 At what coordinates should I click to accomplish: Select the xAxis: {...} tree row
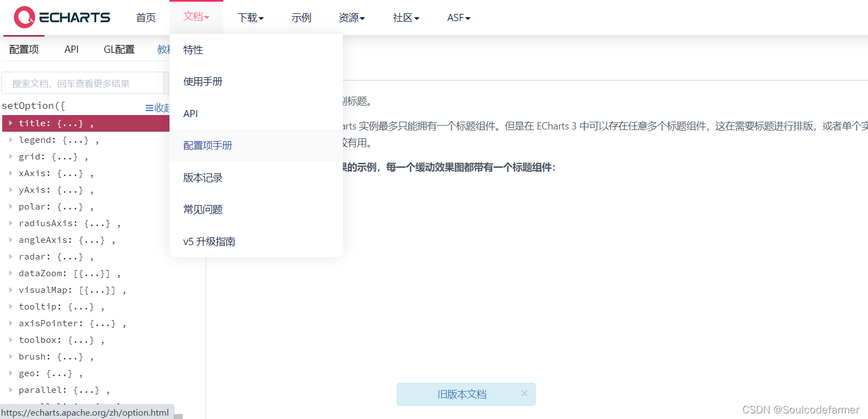click(86, 173)
